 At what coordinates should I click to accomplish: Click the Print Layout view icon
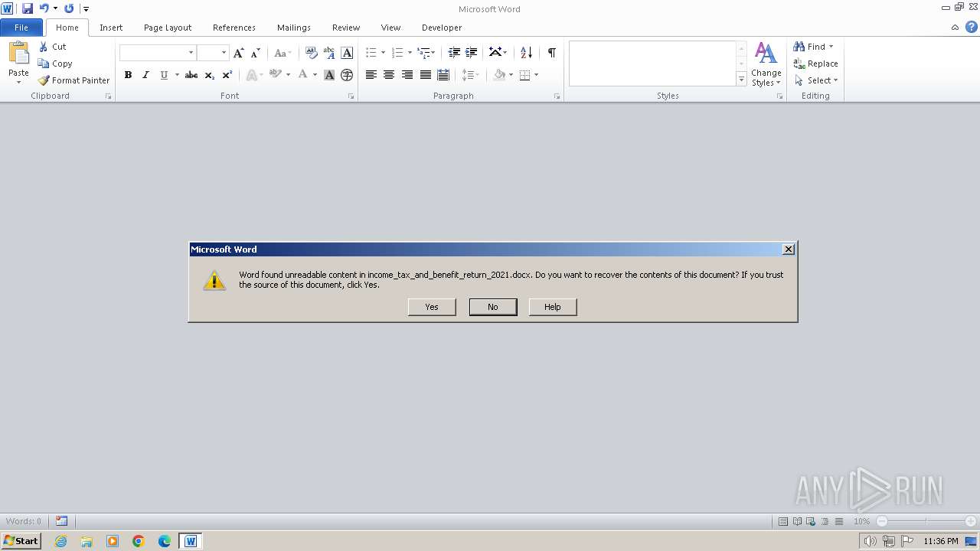point(783,521)
